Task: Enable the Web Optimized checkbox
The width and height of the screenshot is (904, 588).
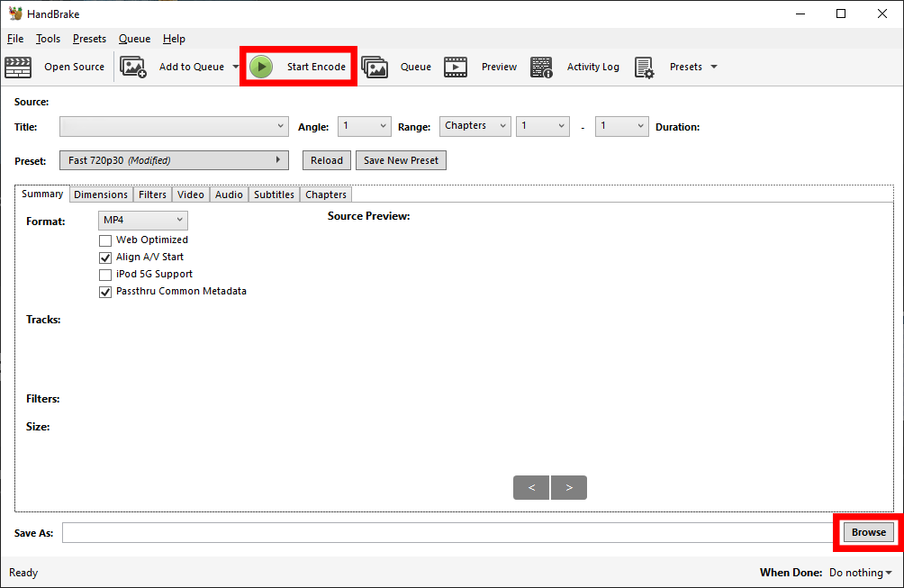Action: point(105,240)
